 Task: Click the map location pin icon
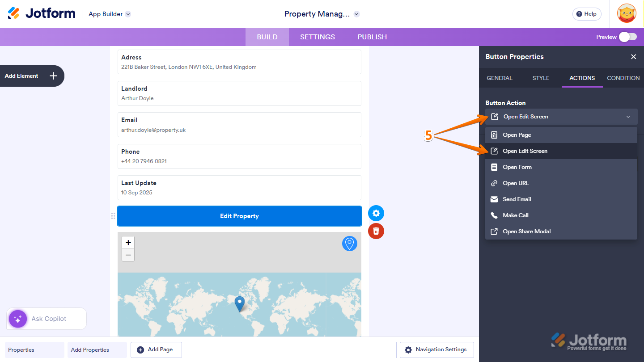pyautogui.click(x=349, y=244)
